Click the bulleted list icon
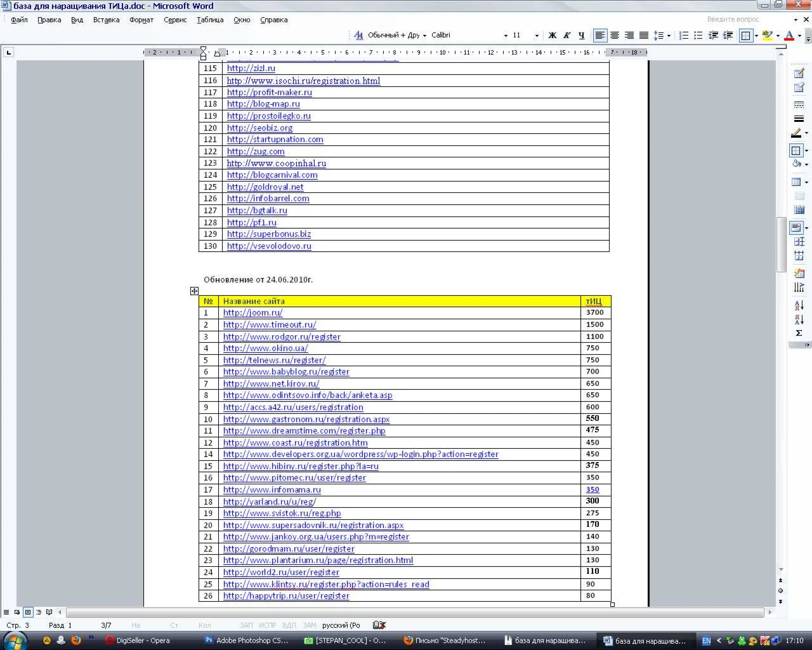The height and width of the screenshot is (650, 812). tap(698, 36)
